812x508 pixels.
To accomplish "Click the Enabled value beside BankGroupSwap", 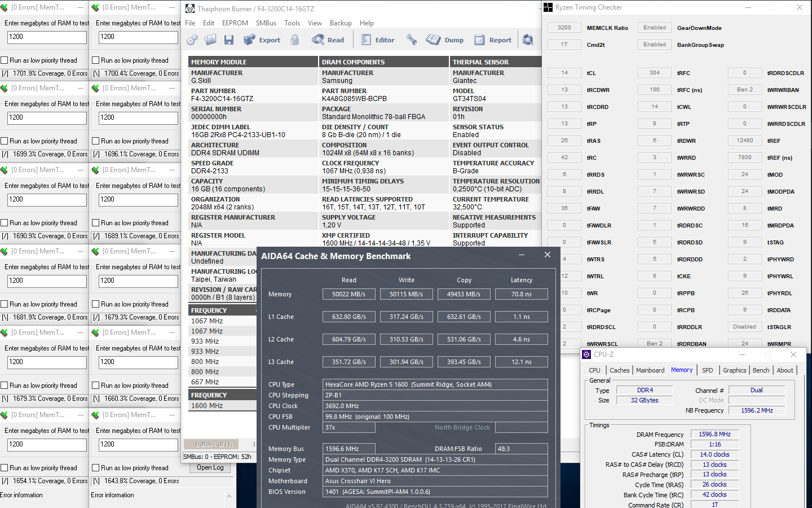I will coord(655,45).
